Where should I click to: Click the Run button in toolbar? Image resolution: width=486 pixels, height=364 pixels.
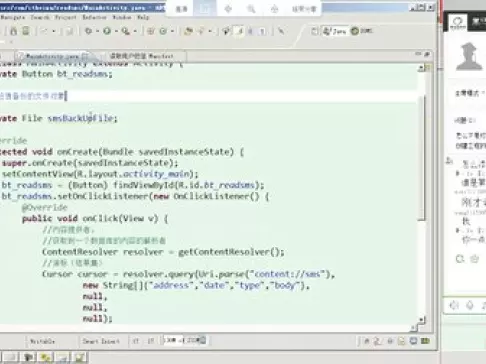click(107, 31)
